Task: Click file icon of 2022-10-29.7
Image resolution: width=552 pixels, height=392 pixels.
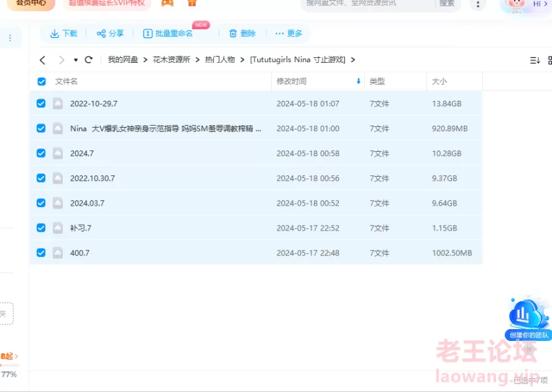Action: [x=58, y=104]
